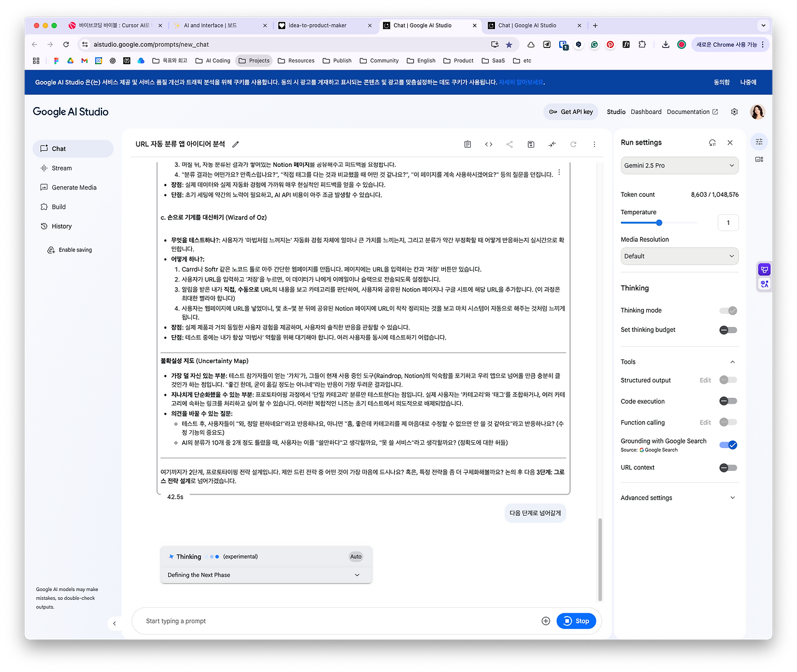Open the Chat item in sidebar
The height and width of the screenshot is (672, 797).
pyautogui.click(x=73, y=149)
